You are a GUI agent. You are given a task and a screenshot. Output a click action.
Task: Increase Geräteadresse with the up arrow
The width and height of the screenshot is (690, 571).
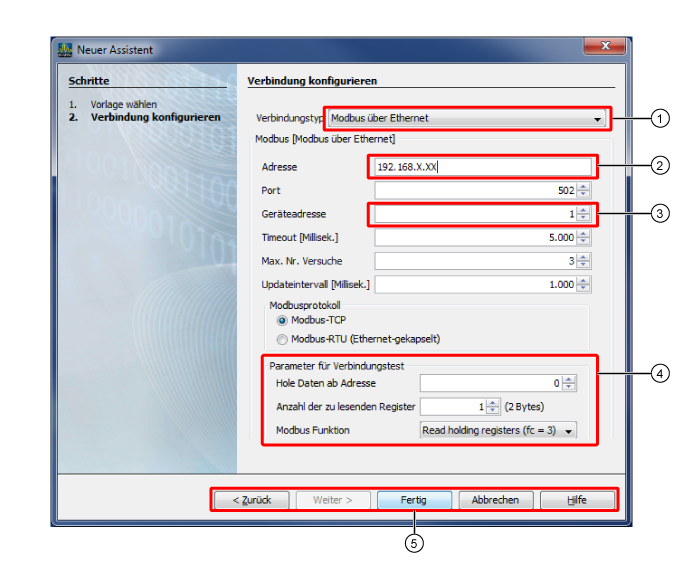tap(584, 210)
